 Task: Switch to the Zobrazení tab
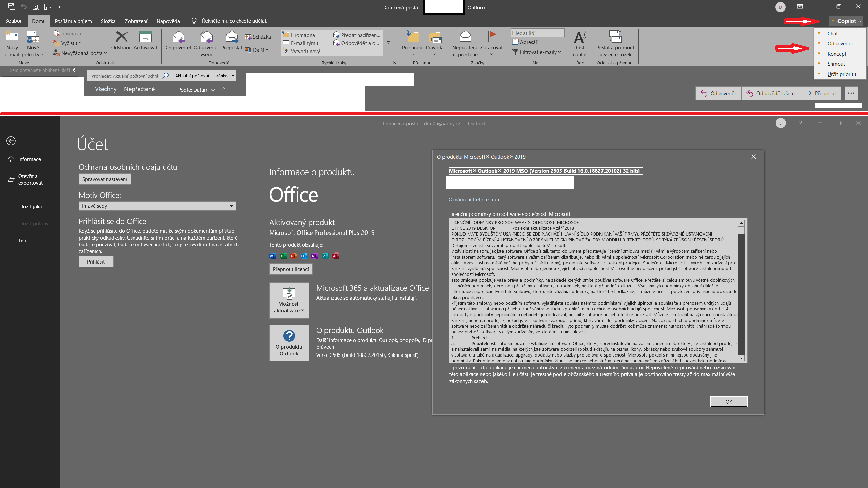136,21
